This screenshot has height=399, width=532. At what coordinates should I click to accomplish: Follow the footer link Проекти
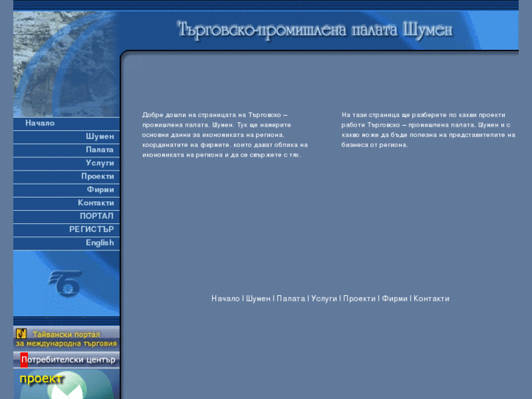click(359, 299)
